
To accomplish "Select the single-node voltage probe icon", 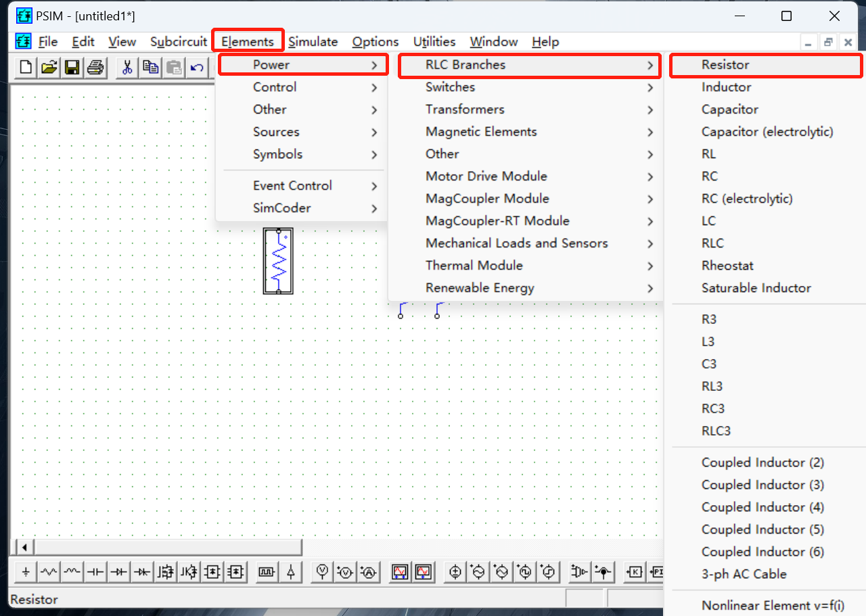I will point(322,572).
